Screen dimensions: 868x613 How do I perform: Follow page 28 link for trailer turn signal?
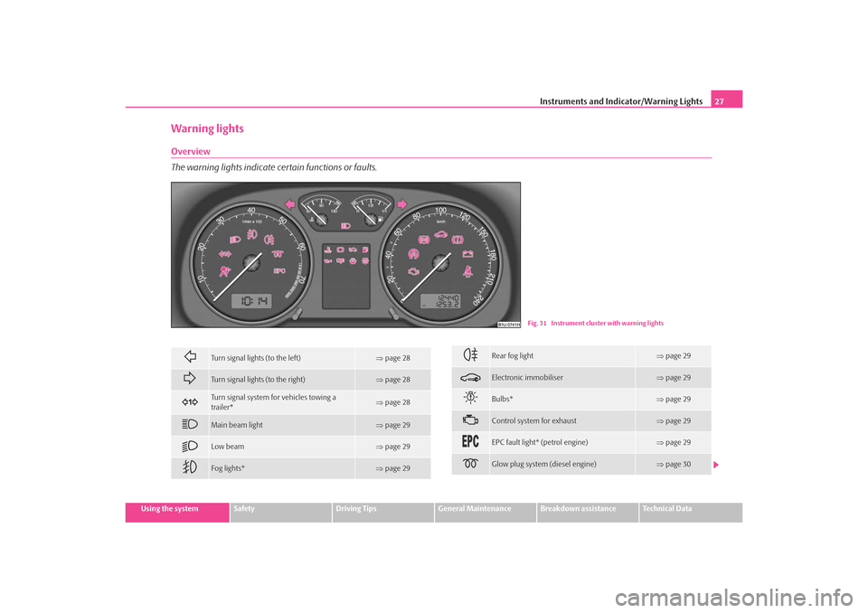point(393,402)
